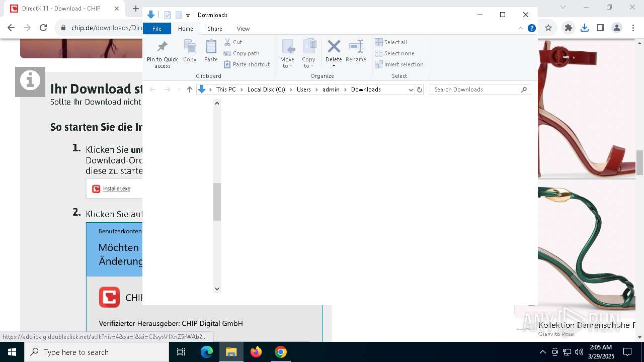
Task: Click taskbar search box
Action: pos(97,352)
